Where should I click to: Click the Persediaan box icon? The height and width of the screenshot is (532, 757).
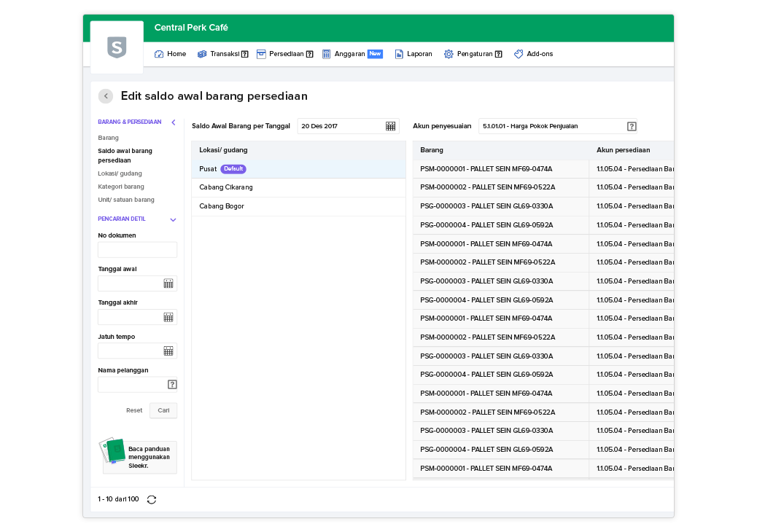click(x=261, y=54)
